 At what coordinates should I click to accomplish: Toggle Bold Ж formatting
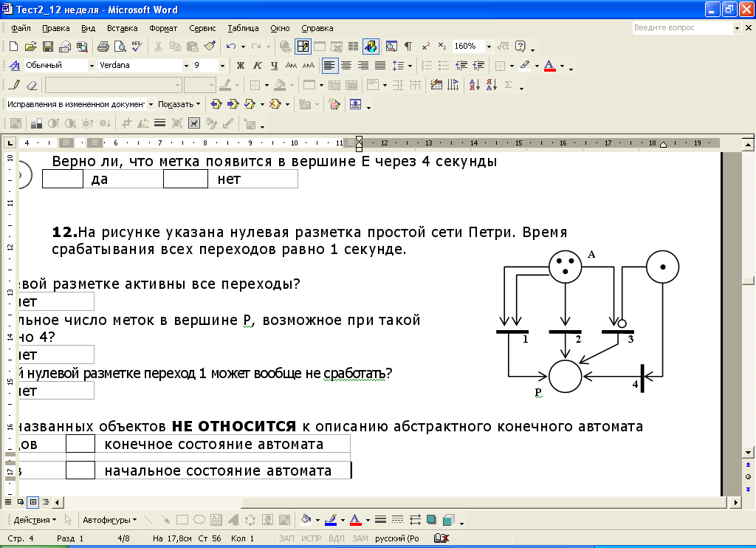pos(241,66)
